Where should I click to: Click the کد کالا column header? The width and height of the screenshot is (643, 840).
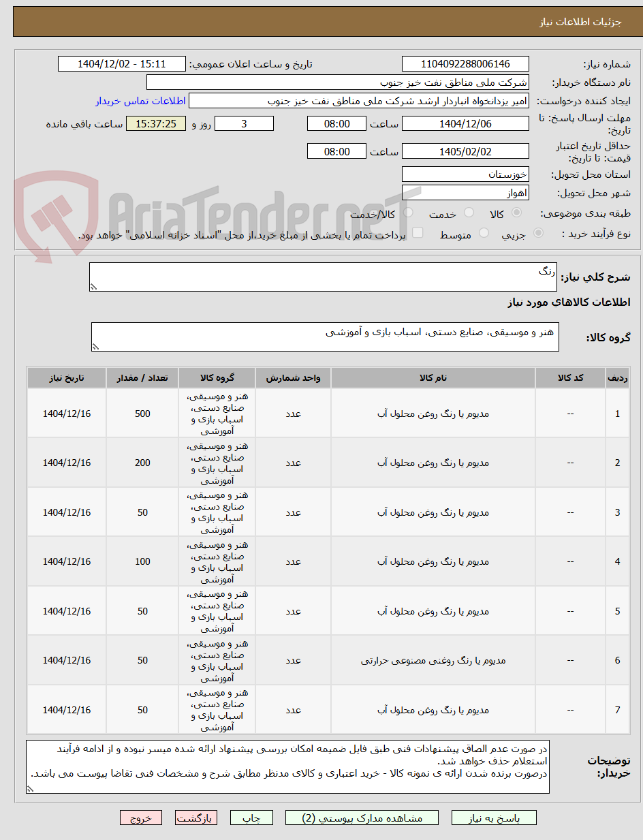point(571,377)
